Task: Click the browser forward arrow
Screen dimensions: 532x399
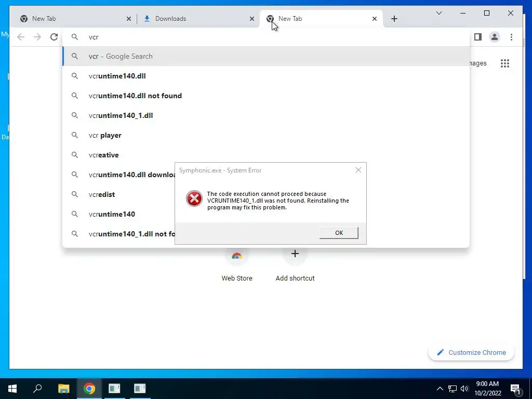Action: (x=37, y=37)
